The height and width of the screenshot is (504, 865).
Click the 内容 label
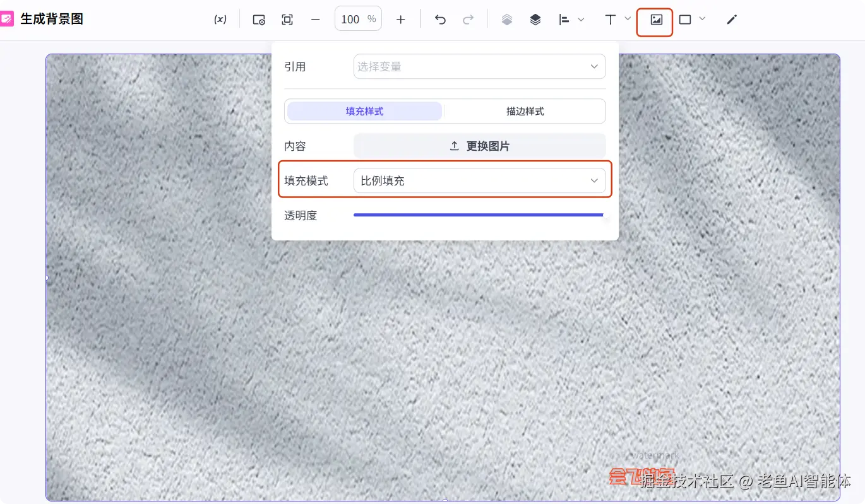[x=295, y=146]
